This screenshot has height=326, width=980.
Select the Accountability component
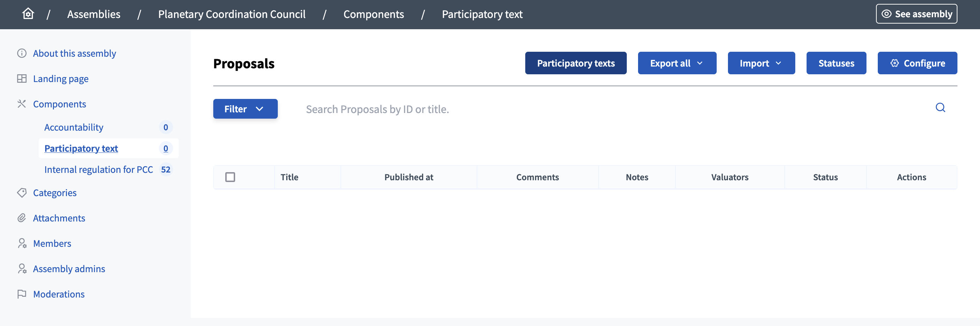[x=74, y=127]
